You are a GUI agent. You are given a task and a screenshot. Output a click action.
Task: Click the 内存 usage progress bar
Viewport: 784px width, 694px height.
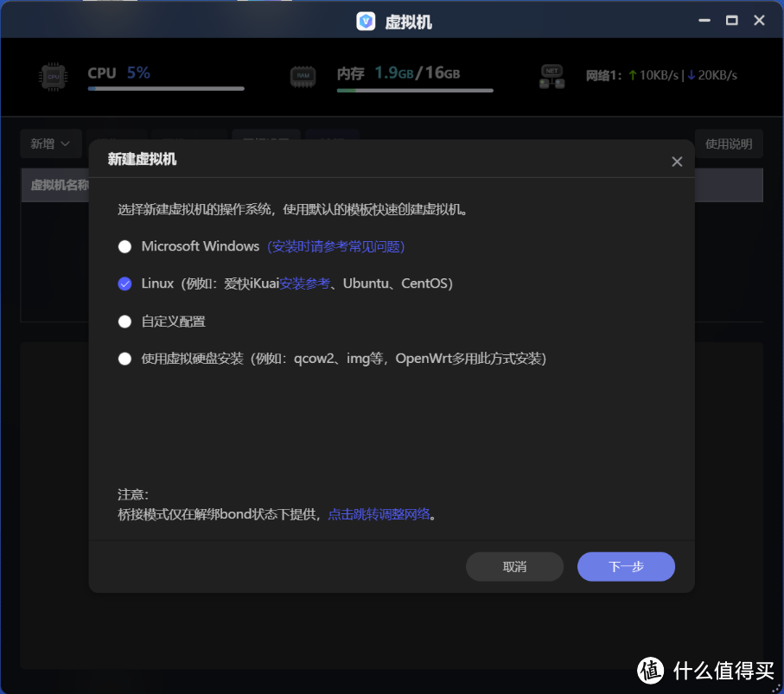click(415, 91)
